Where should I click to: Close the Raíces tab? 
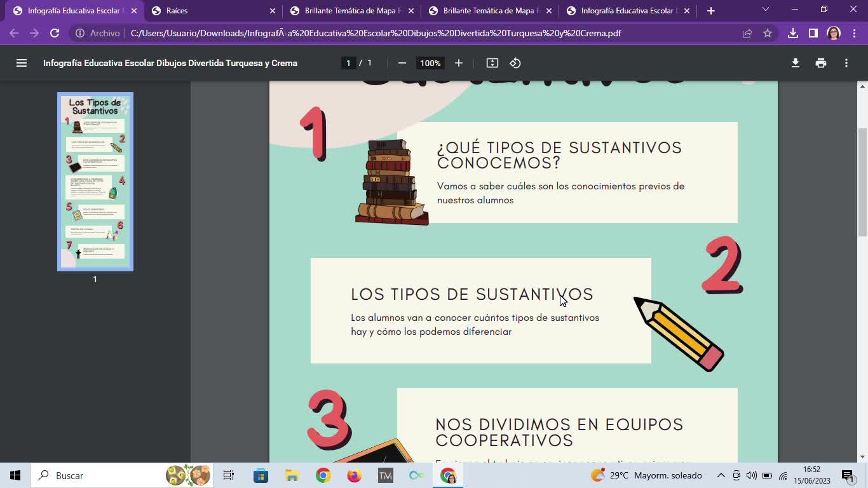[x=273, y=11]
